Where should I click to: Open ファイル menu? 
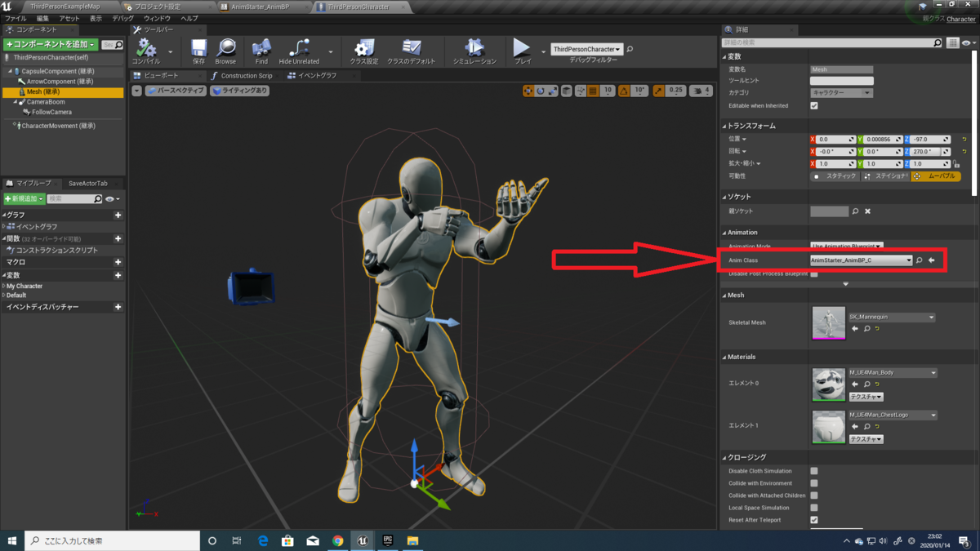[x=16, y=18]
